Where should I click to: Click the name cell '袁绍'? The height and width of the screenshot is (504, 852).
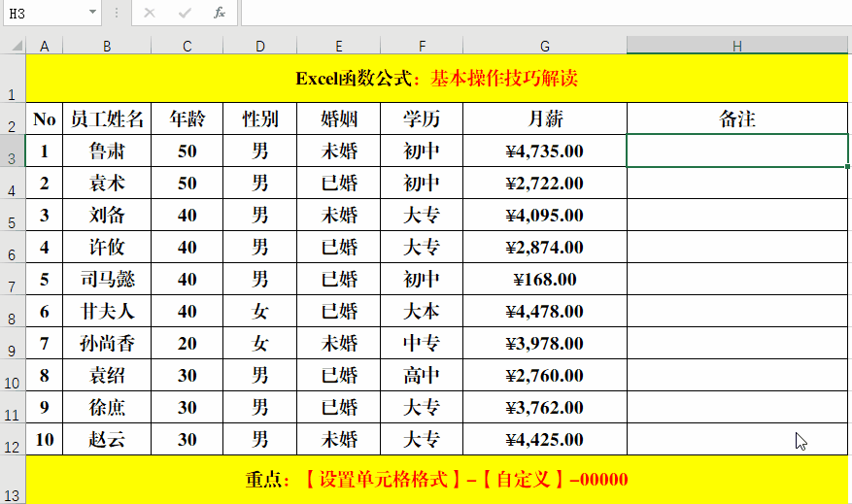click(x=107, y=375)
